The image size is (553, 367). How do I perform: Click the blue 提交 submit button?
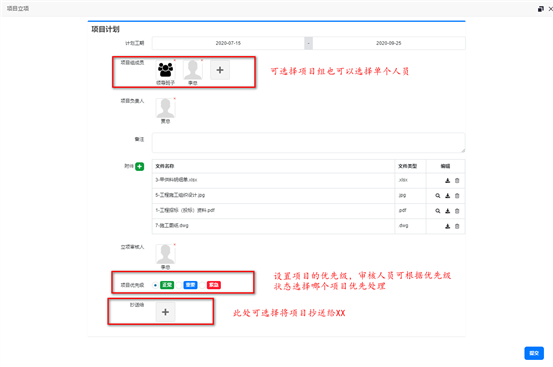coord(534,353)
